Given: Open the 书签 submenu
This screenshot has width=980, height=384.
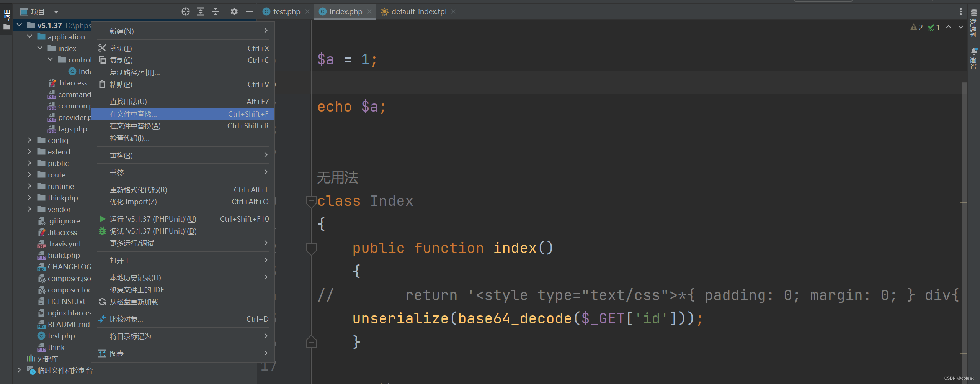Looking at the screenshot, I should tap(183, 172).
